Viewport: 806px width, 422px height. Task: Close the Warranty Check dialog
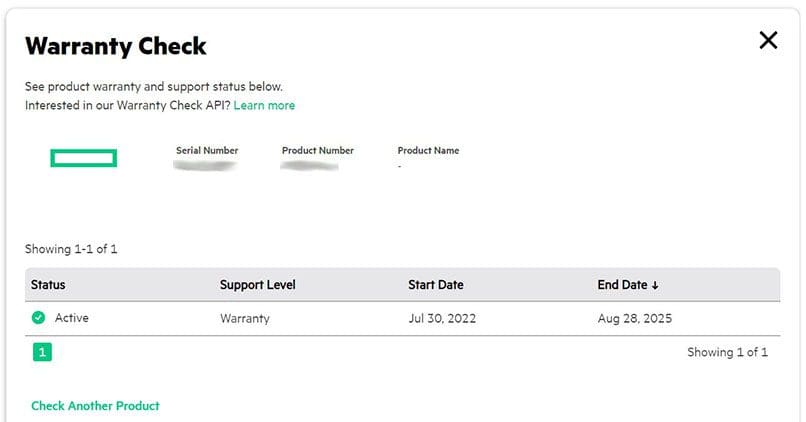click(x=768, y=40)
